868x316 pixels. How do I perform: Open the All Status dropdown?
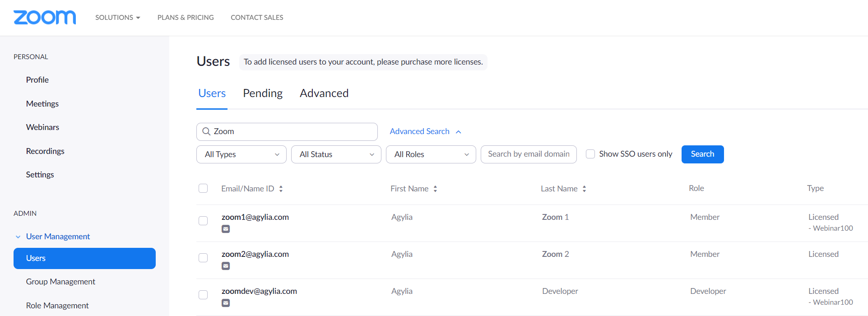coord(336,154)
